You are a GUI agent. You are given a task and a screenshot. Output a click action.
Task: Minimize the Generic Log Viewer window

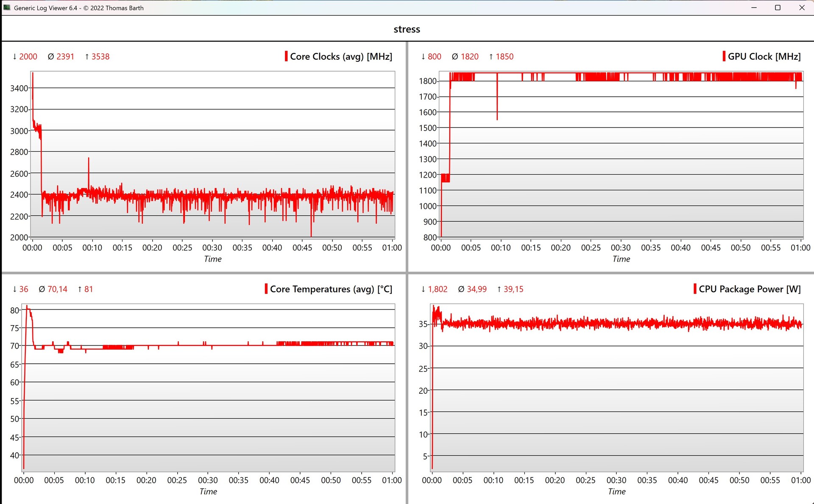pyautogui.click(x=754, y=8)
